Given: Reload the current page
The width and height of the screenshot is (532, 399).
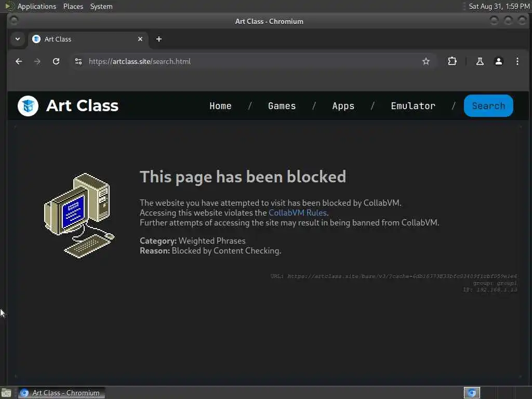Looking at the screenshot, I should pos(56,61).
